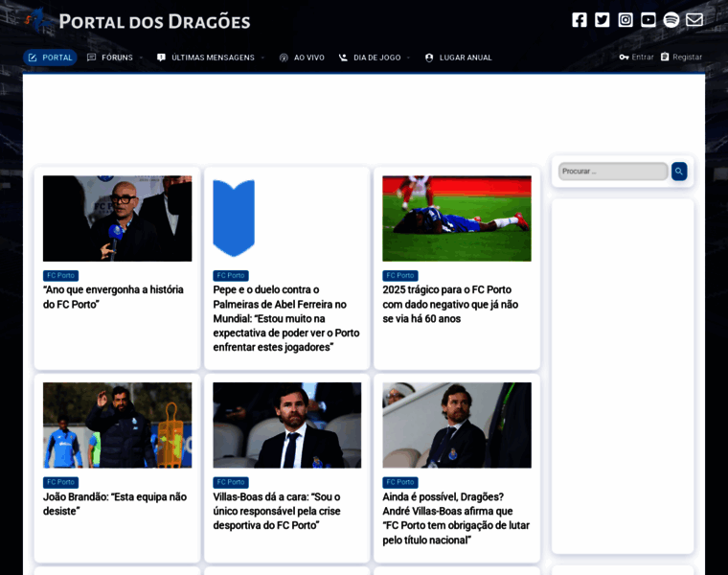The height and width of the screenshot is (575, 728).
Task: Click FC Porto tag on João Brandão card
Action: click(60, 482)
